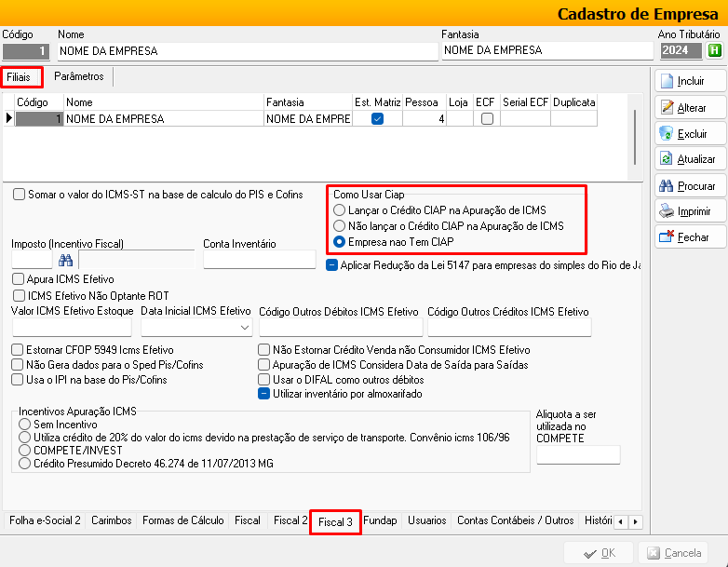Viewport: 728px width, 567px height.
Task: Switch to the Fiscal 3 tab
Action: 335,522
